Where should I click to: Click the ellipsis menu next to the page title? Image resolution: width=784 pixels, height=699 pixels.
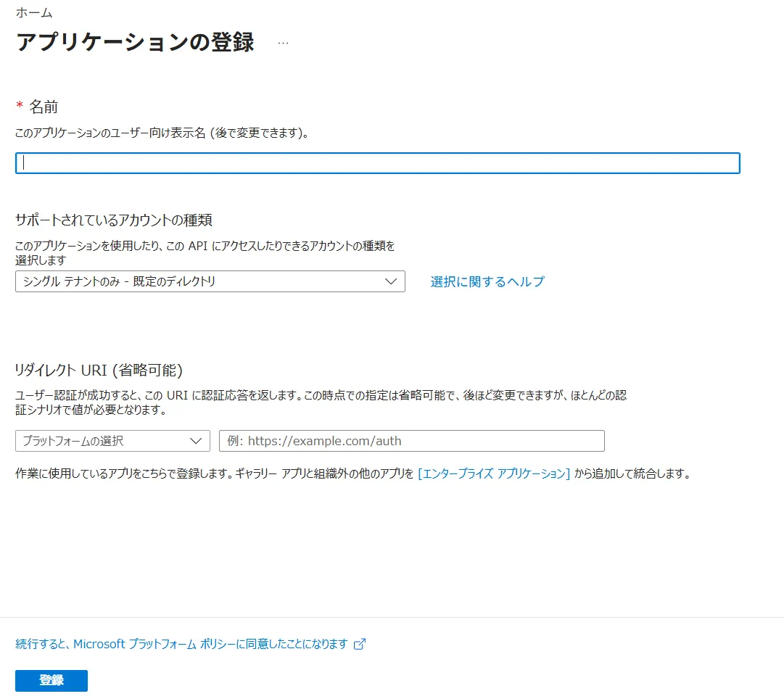[283, 42]
